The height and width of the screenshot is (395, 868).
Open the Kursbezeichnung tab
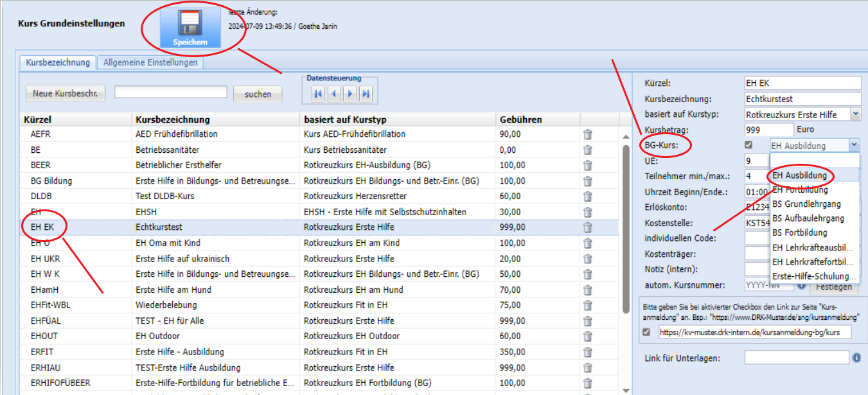pyautogui.click(x=58, y=63)
